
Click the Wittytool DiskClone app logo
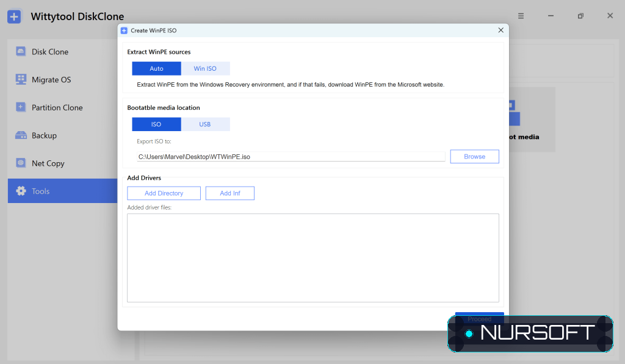coord(15,16)
